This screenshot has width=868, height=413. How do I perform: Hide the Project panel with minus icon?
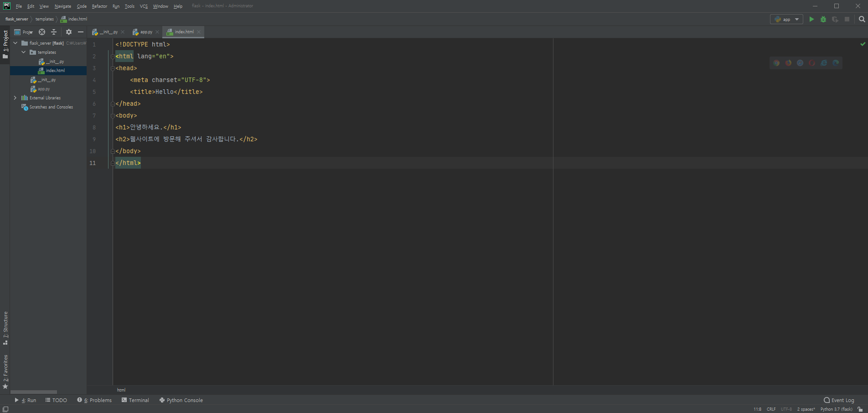(x=81, y=32)
